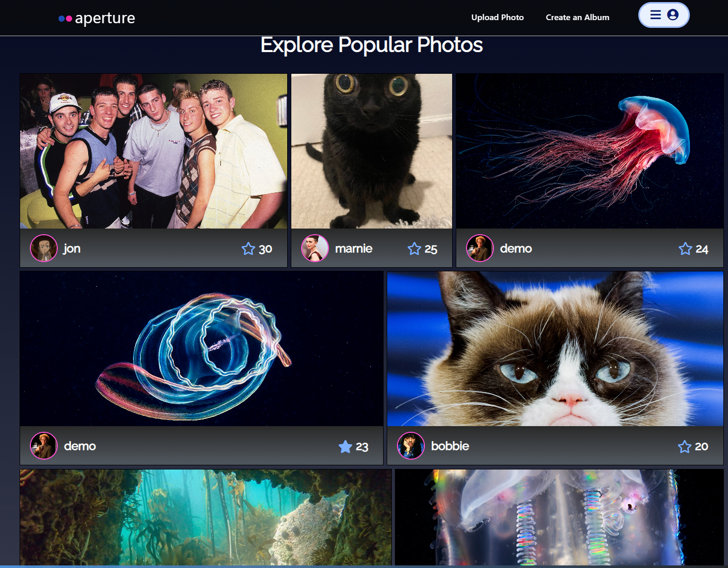Click the aperture logo in header
The height and width of the screenshot is (568, 728).
(97, 18)
